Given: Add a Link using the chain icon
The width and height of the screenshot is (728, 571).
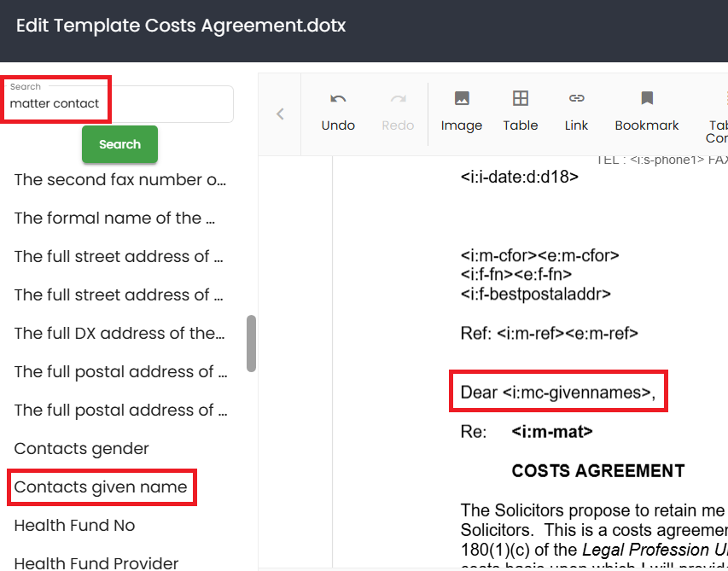Looking at the screenshot, I should click(x=576, y=99).
